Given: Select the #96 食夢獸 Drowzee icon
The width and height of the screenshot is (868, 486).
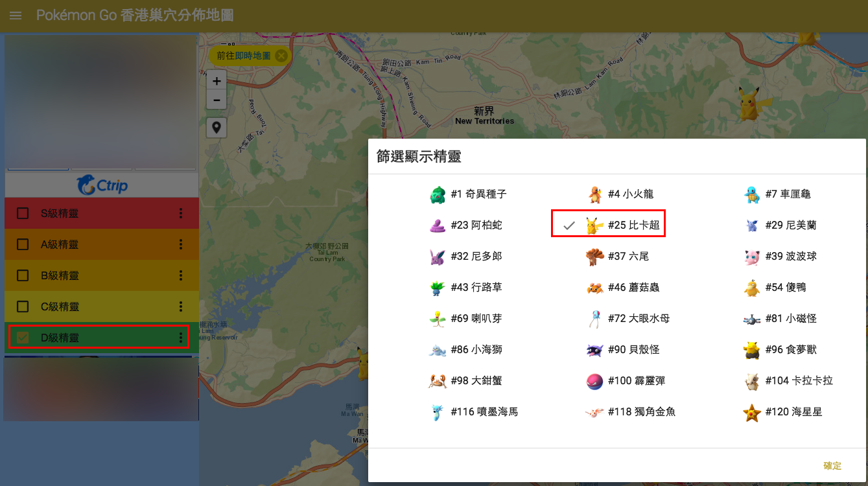Looking at the screenshot, I should [x=752, y=350].
